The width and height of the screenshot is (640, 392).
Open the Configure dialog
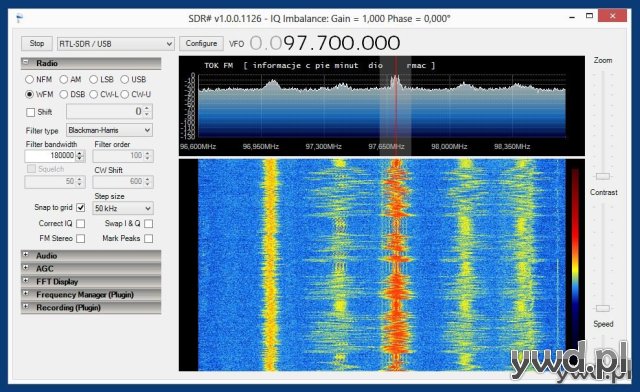coord(201,43)
